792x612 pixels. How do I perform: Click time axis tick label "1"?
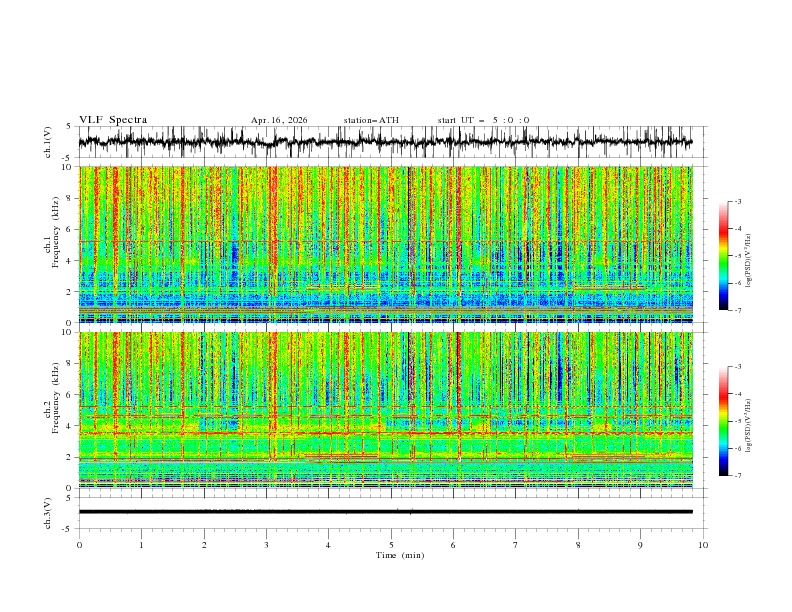(141, 545)
